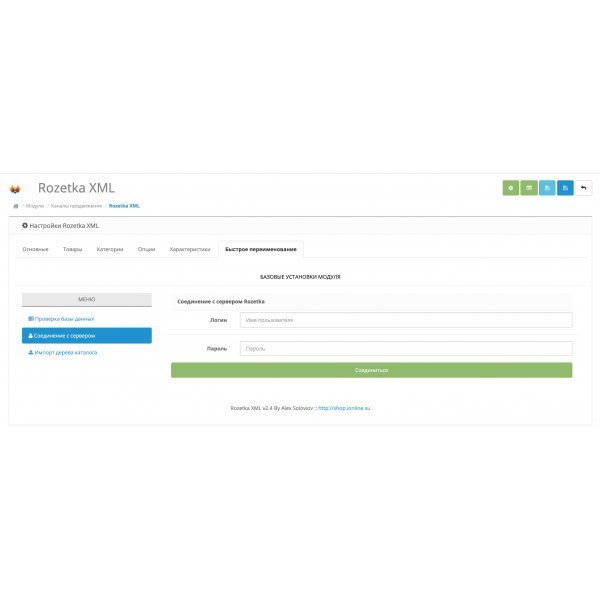
Task: Open the Каналы продвижения breadcrumb link
Action: click(x=77, y=206)
